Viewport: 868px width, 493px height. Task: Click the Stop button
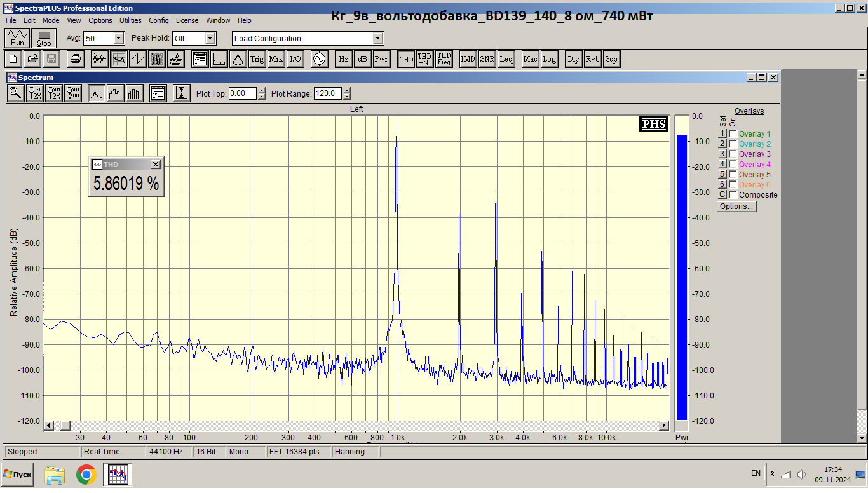point(44,38)
